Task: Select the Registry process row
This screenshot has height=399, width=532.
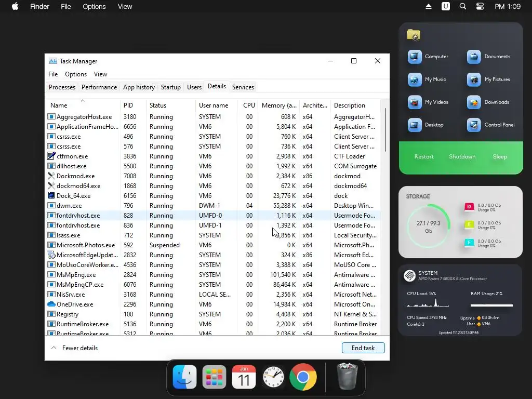Action: coord(213,314)
